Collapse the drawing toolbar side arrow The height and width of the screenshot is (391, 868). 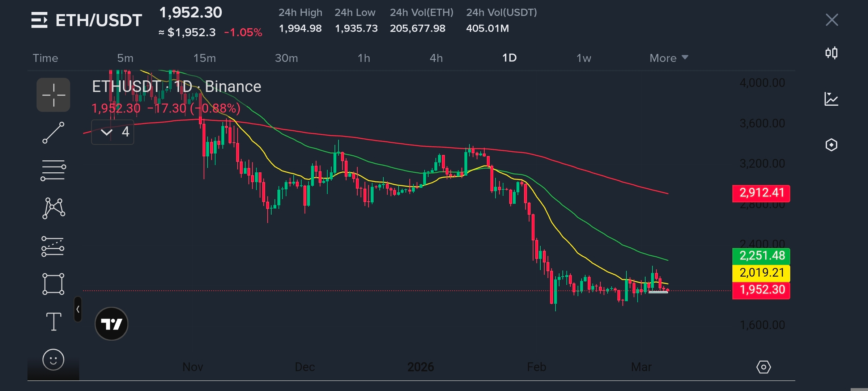click(x=78, y=309)
